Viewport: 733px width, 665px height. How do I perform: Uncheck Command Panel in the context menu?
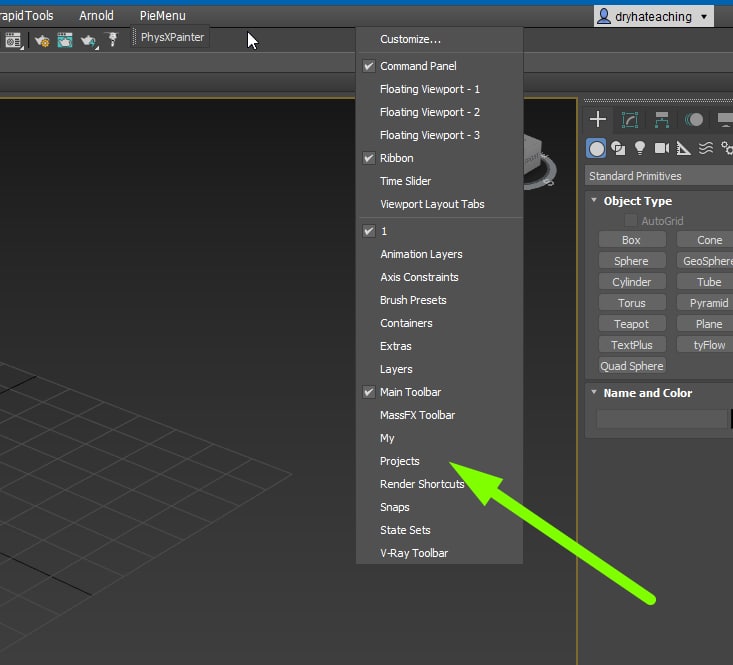pyautogui.click(x=418, y=66)
